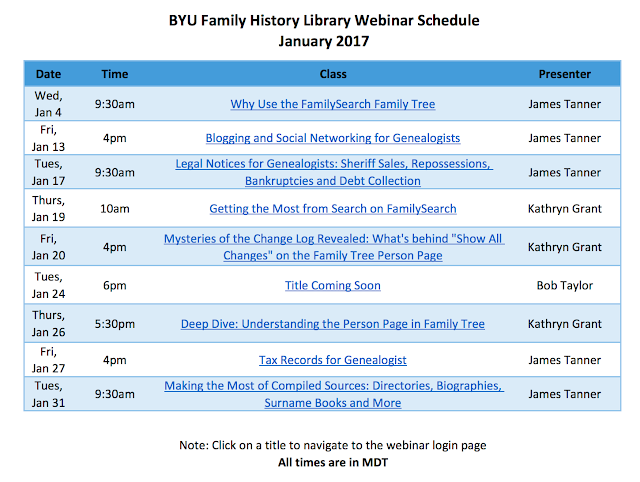Open 'Mysteries of the Change Log Revealed' link

(331, 240)
